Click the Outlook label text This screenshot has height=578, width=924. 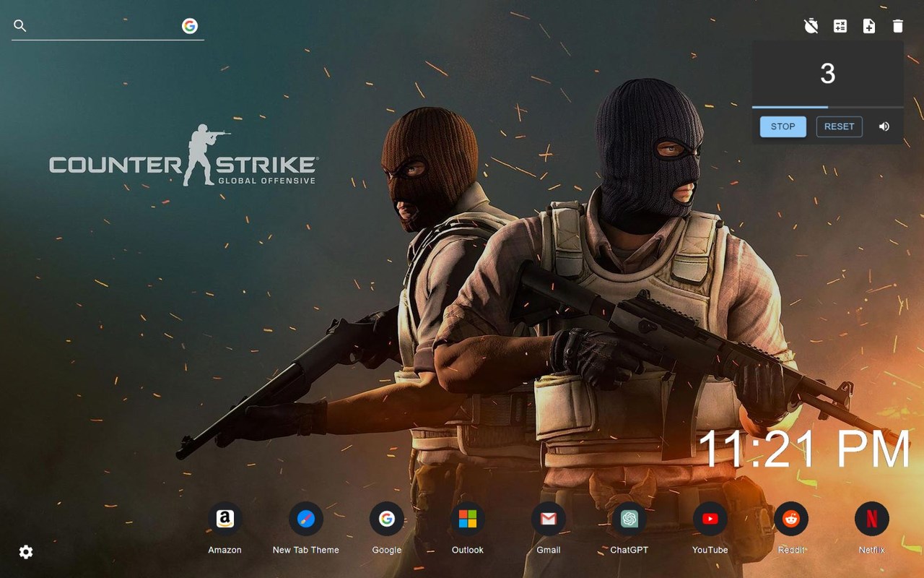coord(468,550)
